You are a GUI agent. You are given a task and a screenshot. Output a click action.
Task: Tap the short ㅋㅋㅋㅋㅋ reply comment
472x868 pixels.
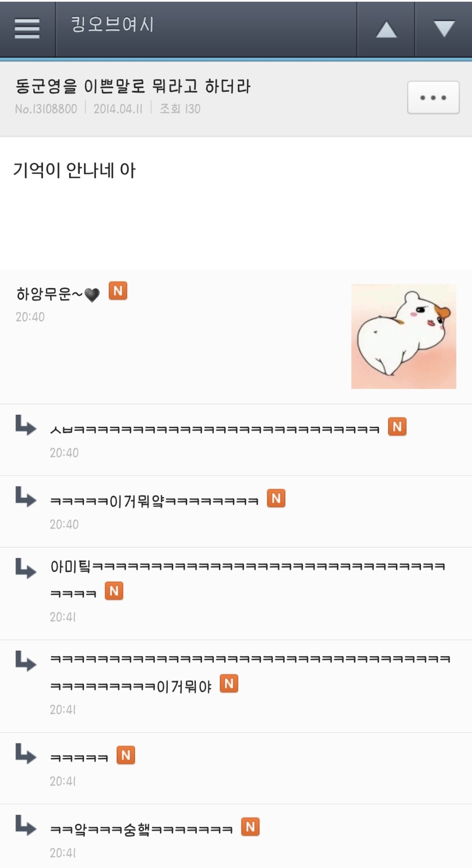click(x=79, y=758)
